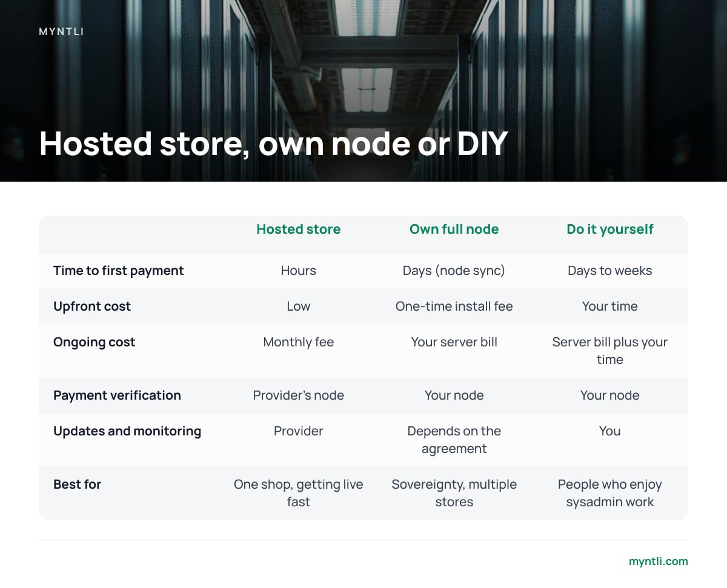727x588 pixels.
Task: Click the MYNTLI brand text
Action: [x=61, y=31]
